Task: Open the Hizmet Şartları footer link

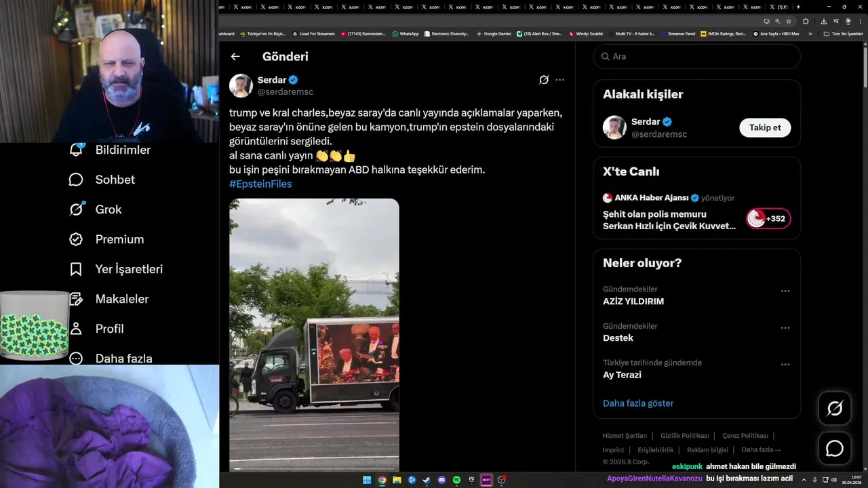Action: click(x=625, y=436)
